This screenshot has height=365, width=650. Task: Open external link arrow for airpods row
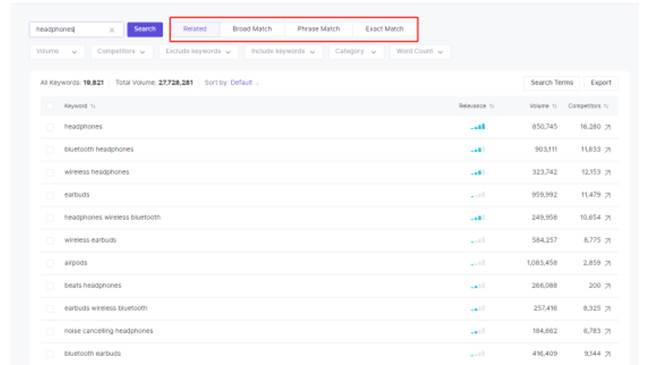[x=608, y=263]
